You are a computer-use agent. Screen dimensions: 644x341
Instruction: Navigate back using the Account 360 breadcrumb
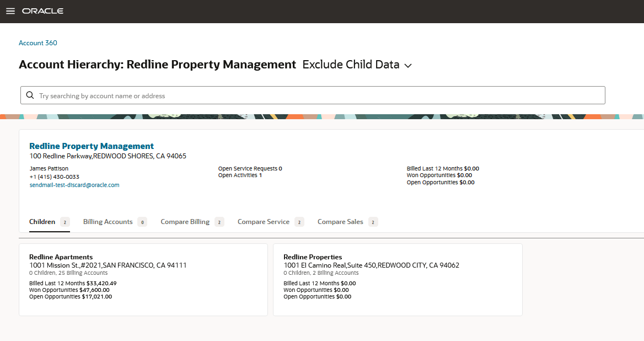[37, 42]
